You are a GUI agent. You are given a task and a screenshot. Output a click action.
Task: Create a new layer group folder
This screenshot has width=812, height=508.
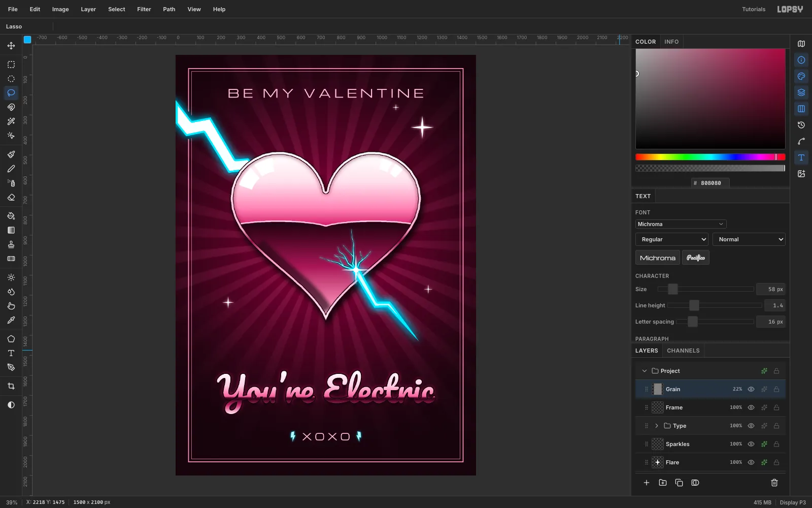(x=663, y=483)
